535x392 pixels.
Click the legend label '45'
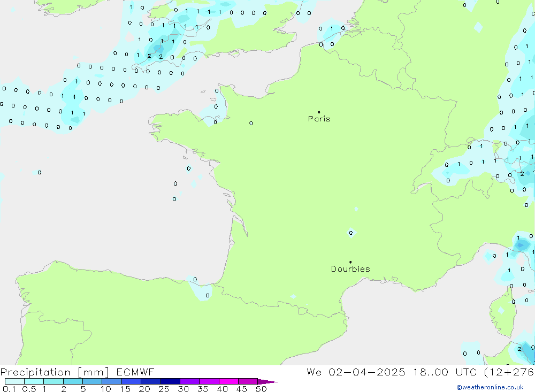242,389
